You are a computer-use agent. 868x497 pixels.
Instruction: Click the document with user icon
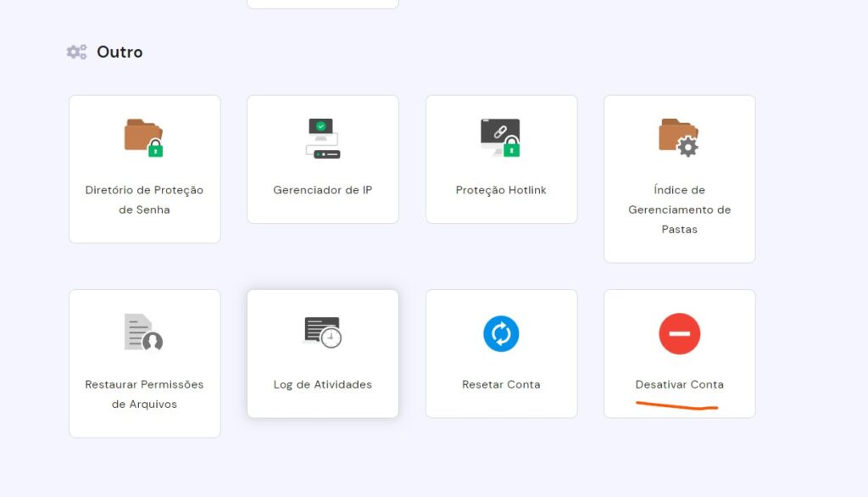click(144, 332)
